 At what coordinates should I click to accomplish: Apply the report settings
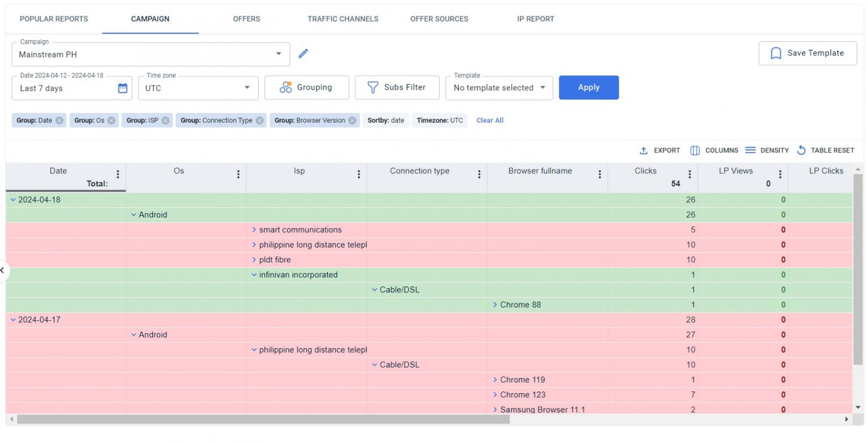(x=589, y=88)
